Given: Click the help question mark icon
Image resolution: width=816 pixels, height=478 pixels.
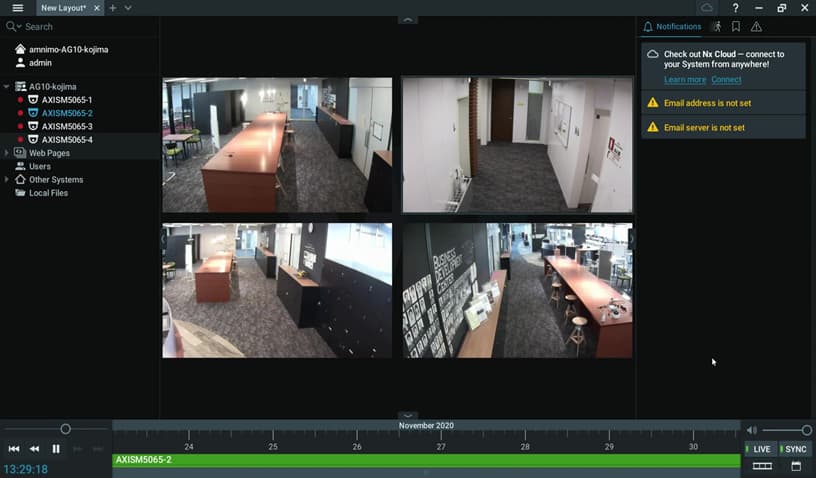Looking at the screenshot, I should point(735,8).
